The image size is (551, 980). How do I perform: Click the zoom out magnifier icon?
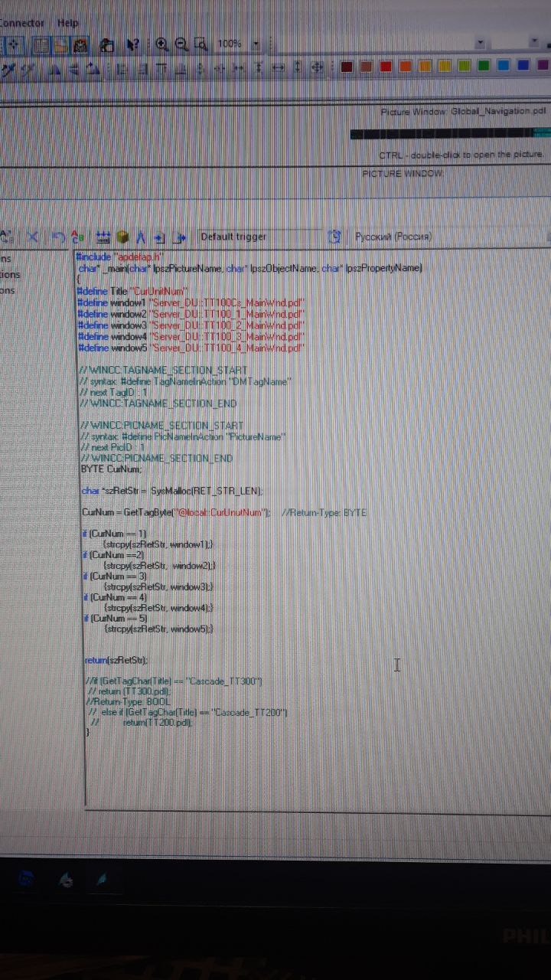(x=182, y=44)
